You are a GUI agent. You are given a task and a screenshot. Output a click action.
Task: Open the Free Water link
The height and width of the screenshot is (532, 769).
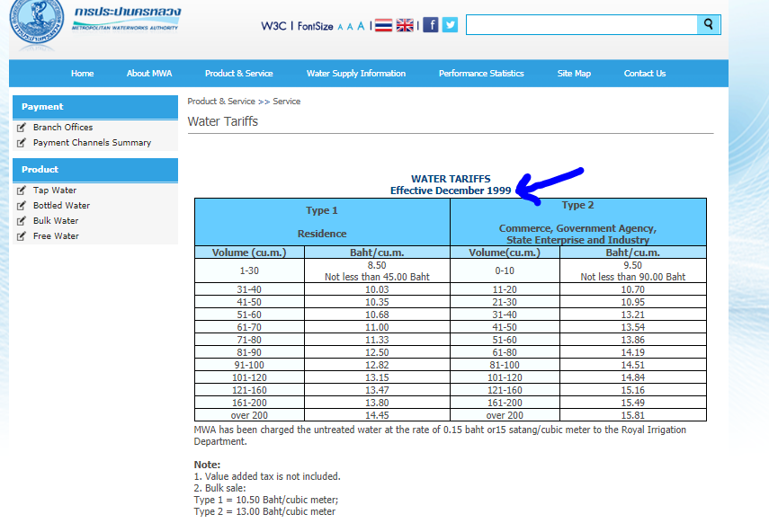click(x=56, y=235)
